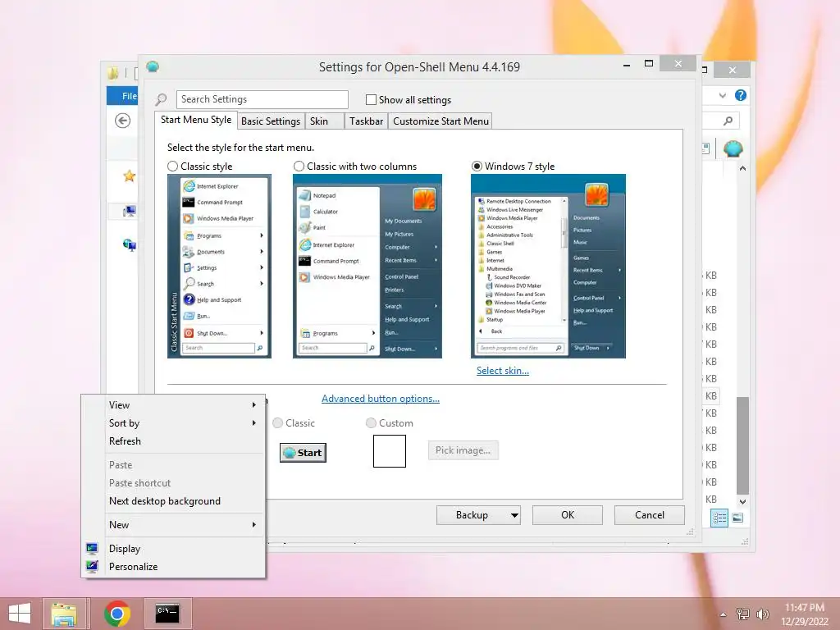The width and height of the screenshot is (840, 630).
Task: Click the Explorer back arrow button
Action: pyautogui.click(x=123, y=121)
